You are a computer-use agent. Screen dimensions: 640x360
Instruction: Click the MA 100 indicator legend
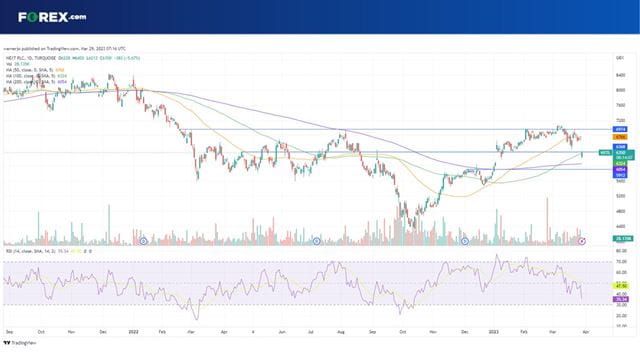tap(36, 76)
